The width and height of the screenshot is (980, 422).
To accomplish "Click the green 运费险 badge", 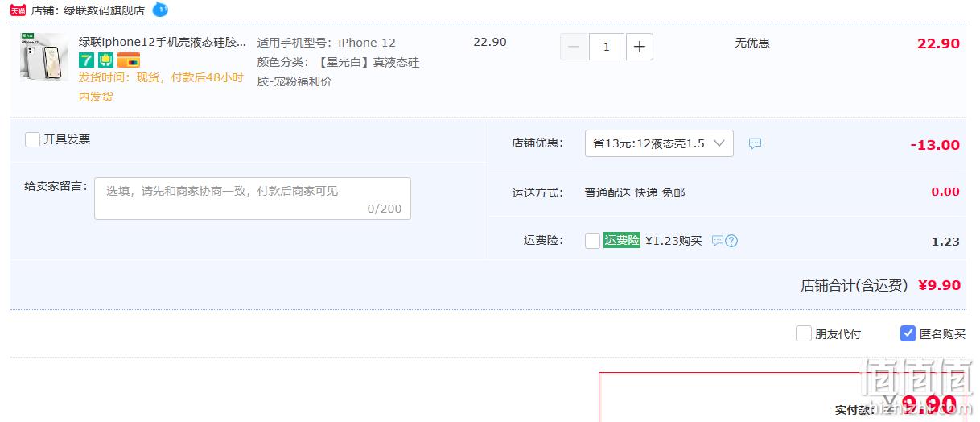I will coord(622,240).
